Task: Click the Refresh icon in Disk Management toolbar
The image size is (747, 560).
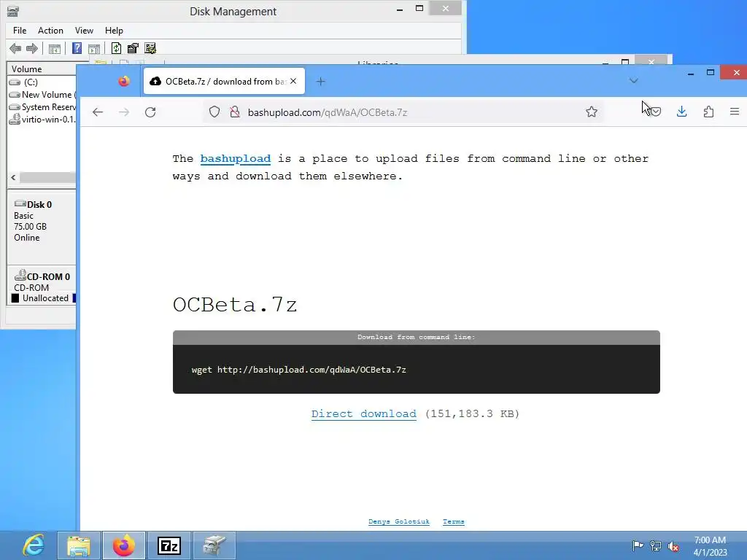Action: [116, 48]
